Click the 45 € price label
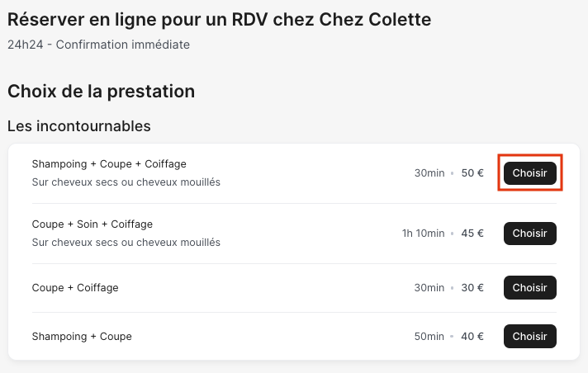588x373 pixels. coord(472,234)
